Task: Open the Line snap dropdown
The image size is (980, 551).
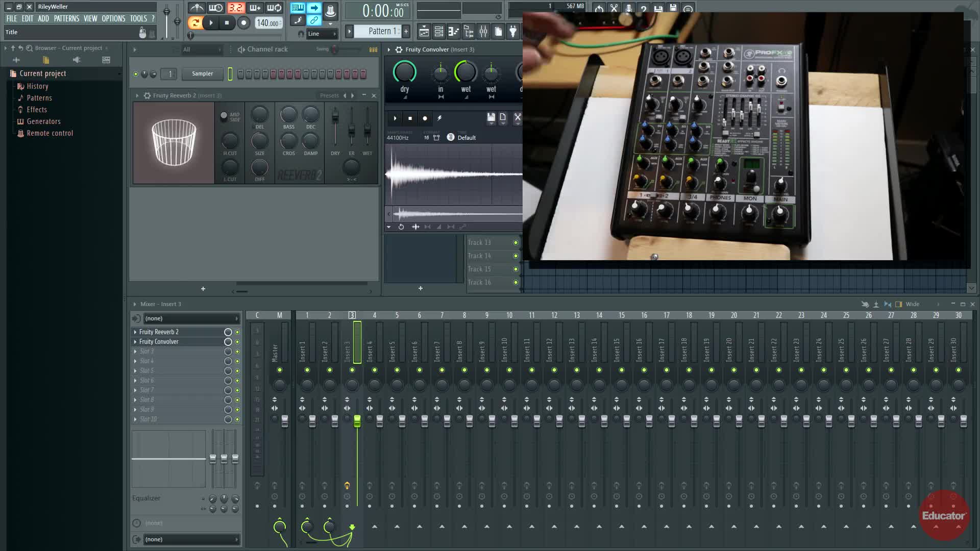Action: click(x=322, y=34)
